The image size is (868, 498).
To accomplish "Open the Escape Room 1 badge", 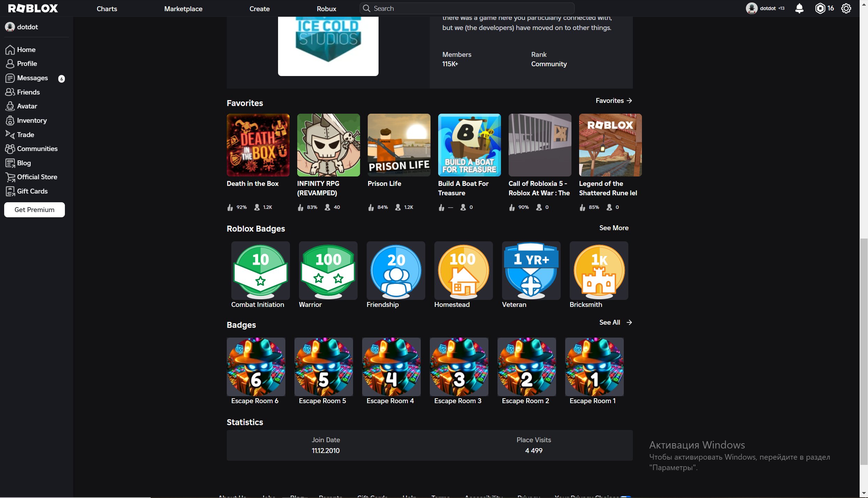I will pyautogui.click(x=594, y=367).
